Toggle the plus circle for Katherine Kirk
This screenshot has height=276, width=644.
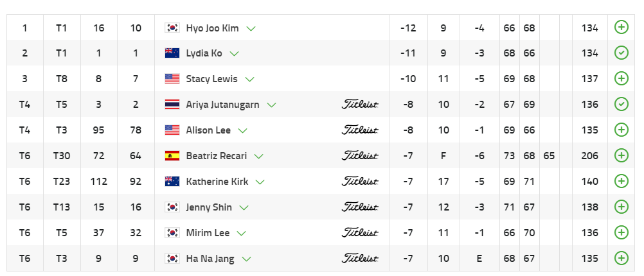pos(621,182)
